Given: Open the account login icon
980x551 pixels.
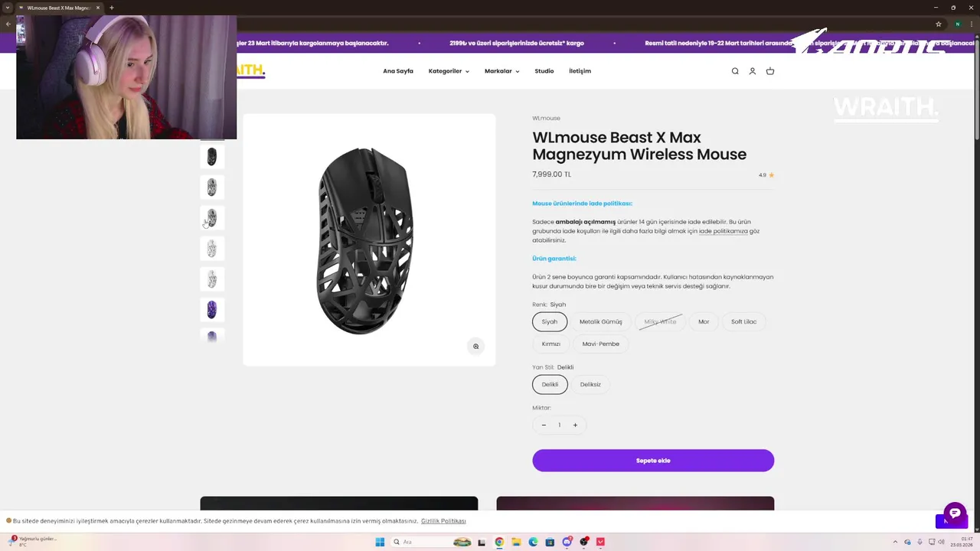Looking at the screenshot, I should click(x=753, y=71).
